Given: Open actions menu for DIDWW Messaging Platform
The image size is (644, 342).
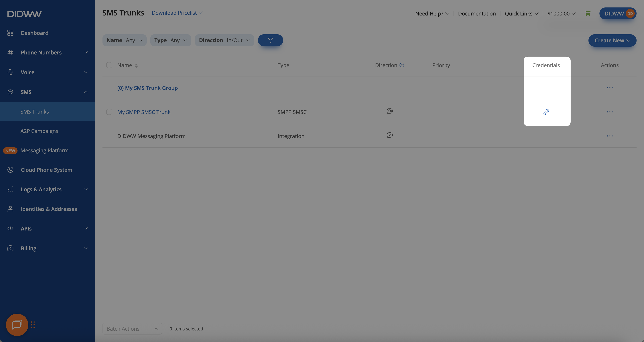Looking at the screenshot, I should (610, 136).
